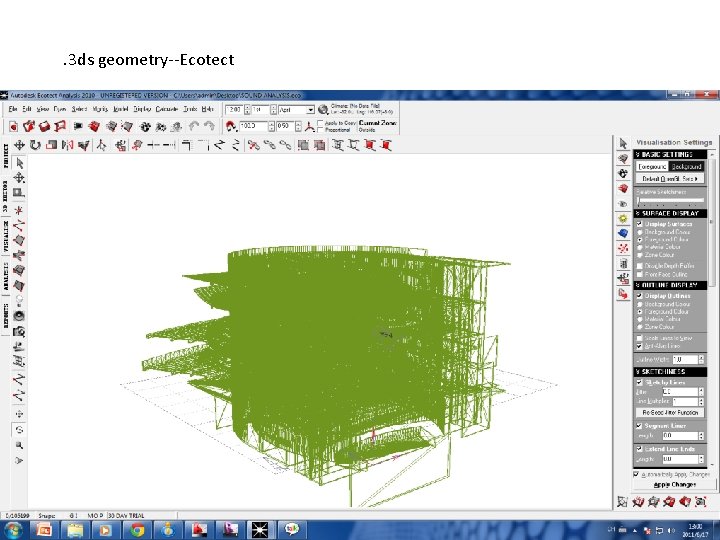
Task: Click the Outline Width stepper arrows
Action: (x=701, y=359)
